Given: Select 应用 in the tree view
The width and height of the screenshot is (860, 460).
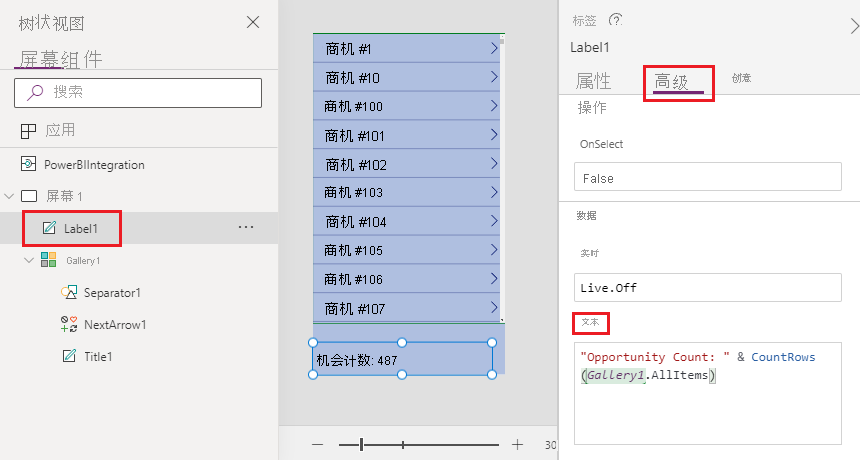Looking at the screenshot, I should coord(60,130).
